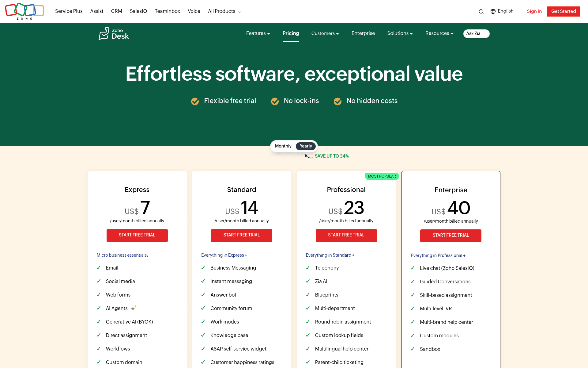Click the Zia AI feature
Screen dimensions: 588x368
(321, 281)
